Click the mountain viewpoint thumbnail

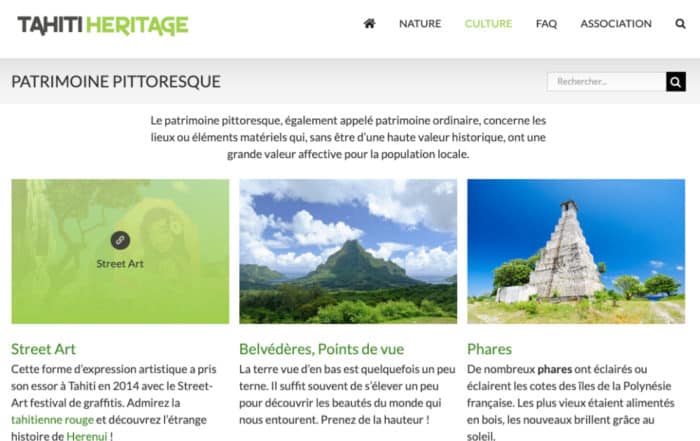point(348,251)
